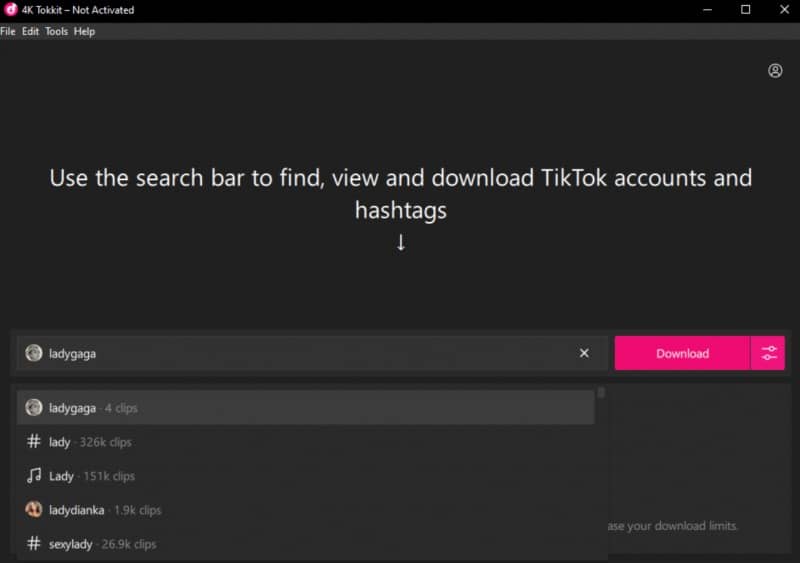Open download settings sliders icon
Screen dimensions: 800x563
tap(768, 353)
